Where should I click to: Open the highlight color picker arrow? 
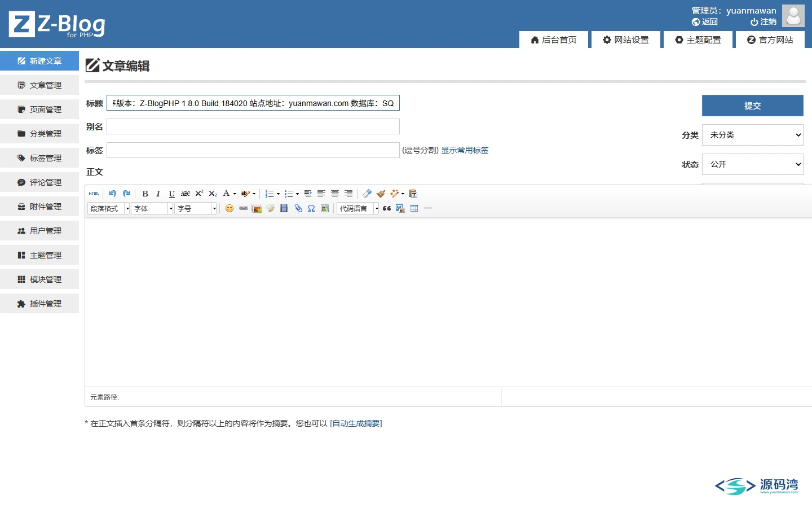pyautogui.click(x=254, y=194)
